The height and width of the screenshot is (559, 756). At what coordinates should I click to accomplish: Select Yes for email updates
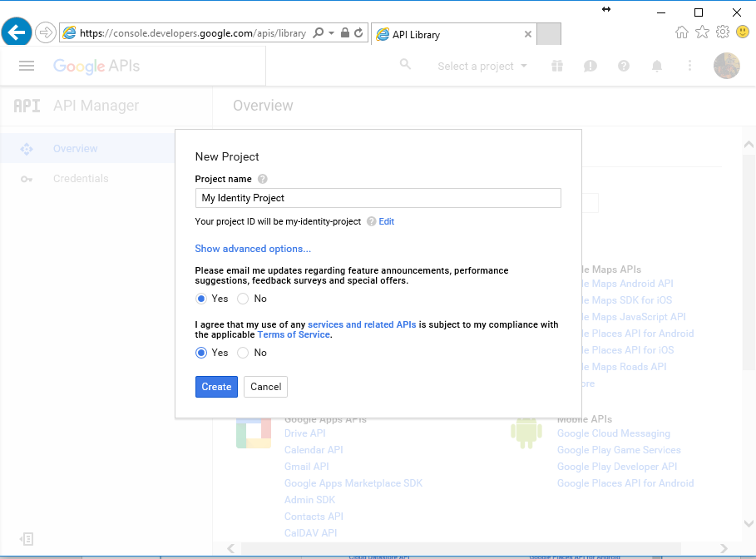(x=201, y=299)
